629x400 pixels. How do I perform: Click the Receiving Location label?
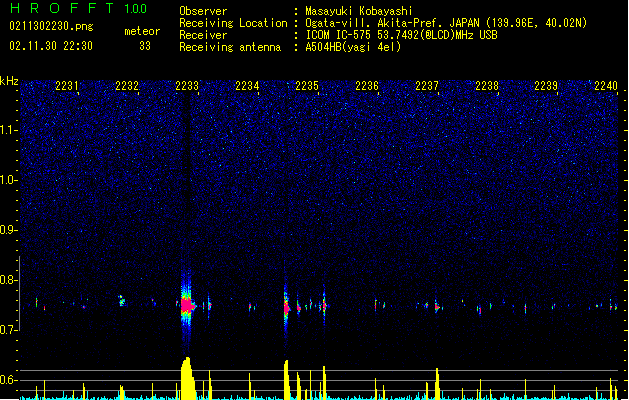pos(233,23)
